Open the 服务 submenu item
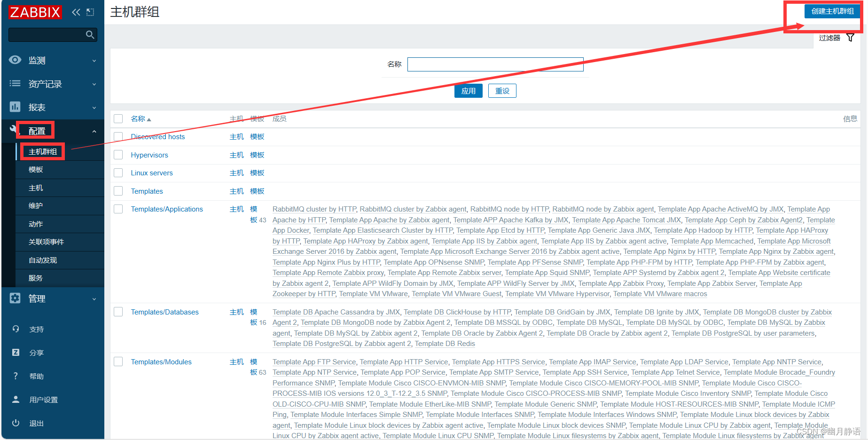This screenshot has height=440, width=868. [36, 278]
